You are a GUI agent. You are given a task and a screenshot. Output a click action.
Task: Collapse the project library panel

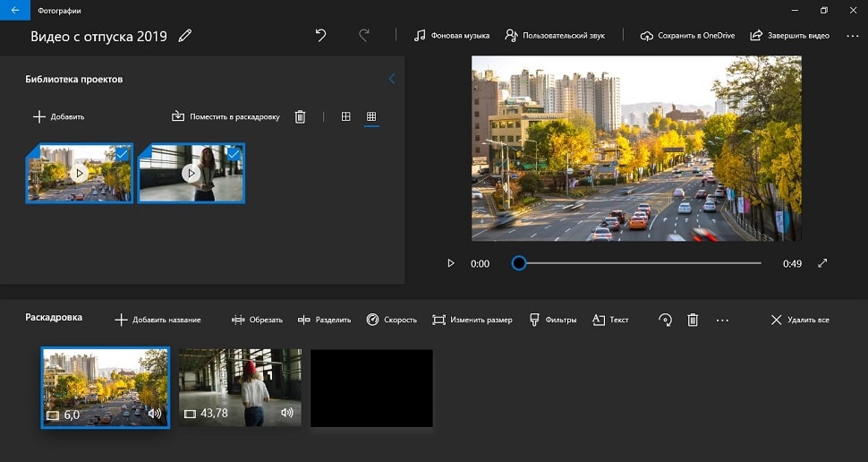392,79
